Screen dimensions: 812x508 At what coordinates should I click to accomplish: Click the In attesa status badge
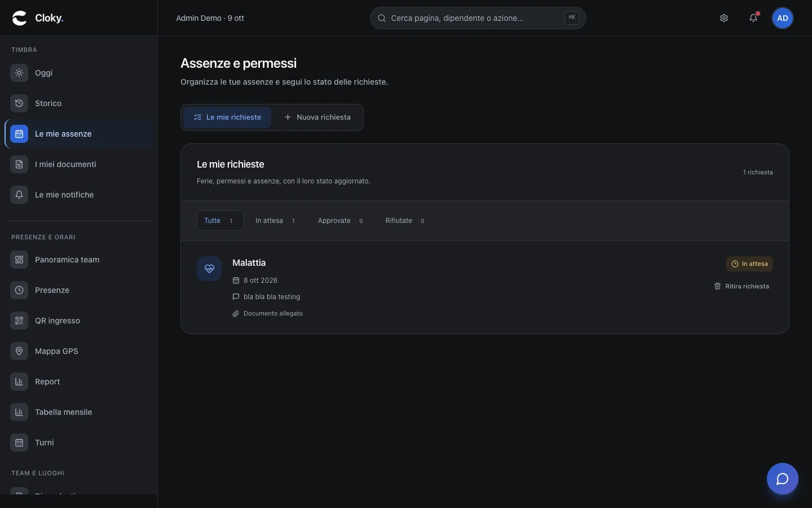749,264
